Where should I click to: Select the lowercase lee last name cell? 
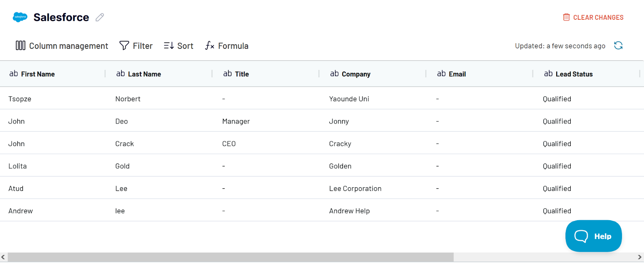point(120,211)
